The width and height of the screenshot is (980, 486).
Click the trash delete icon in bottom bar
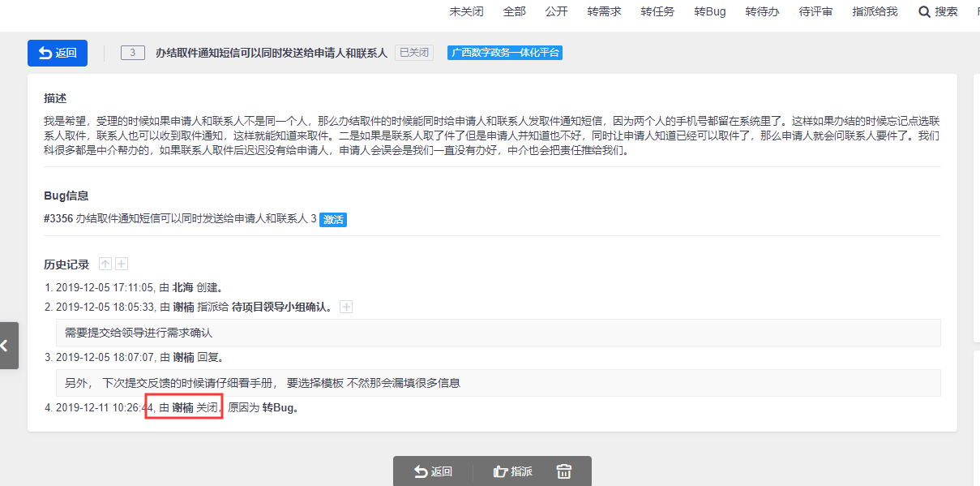pos(564,471)
